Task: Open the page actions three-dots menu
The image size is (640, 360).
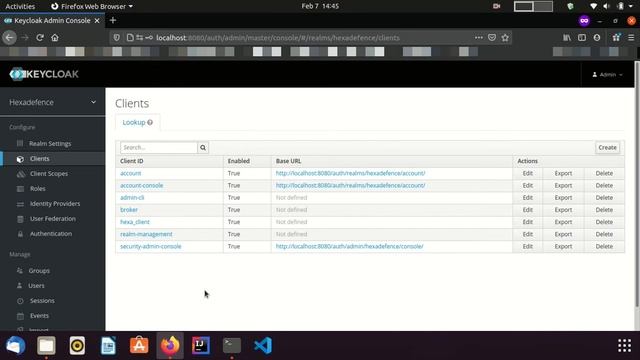Action: tap(478, 38)
